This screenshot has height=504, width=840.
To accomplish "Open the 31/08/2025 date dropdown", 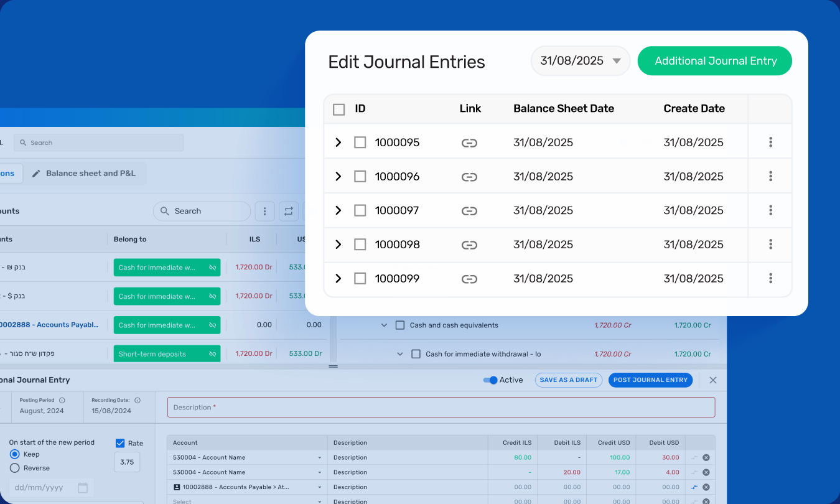I will 580,61.
